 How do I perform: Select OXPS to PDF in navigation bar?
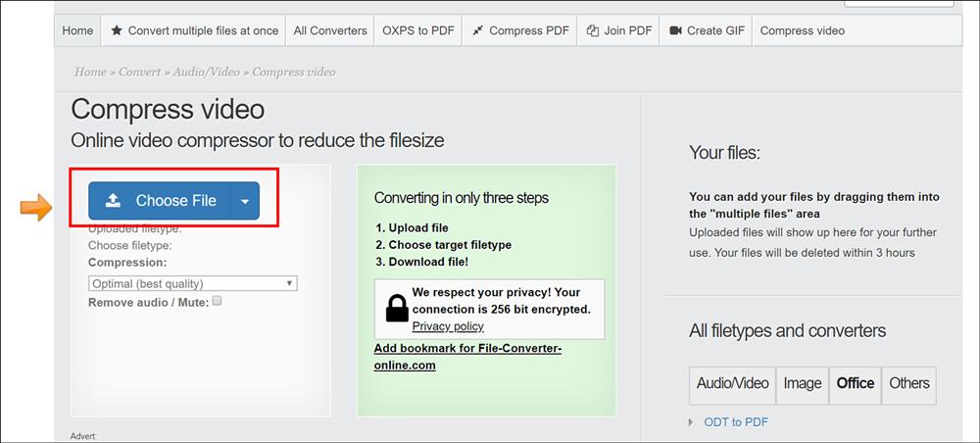pos(418,30)
